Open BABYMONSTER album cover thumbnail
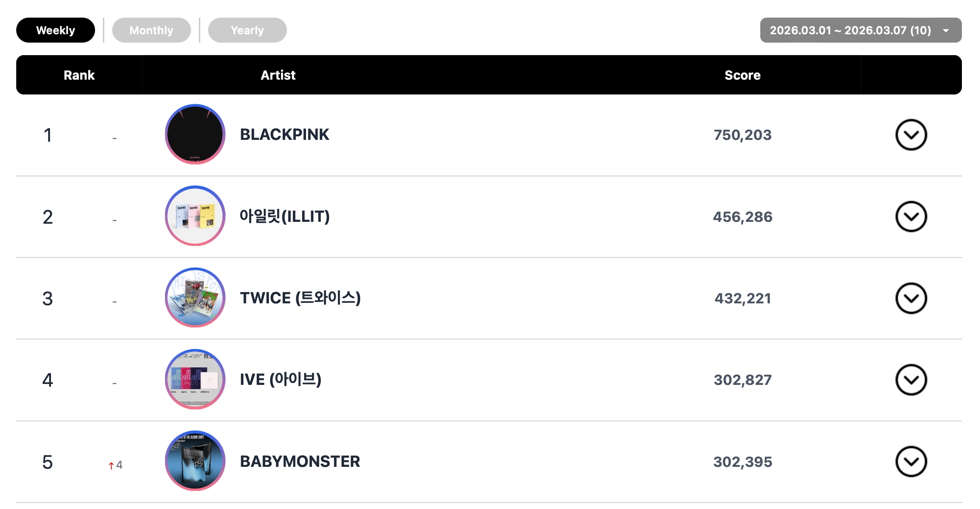Viewport: 980px width, 509px height. click(x=195, y=461)
